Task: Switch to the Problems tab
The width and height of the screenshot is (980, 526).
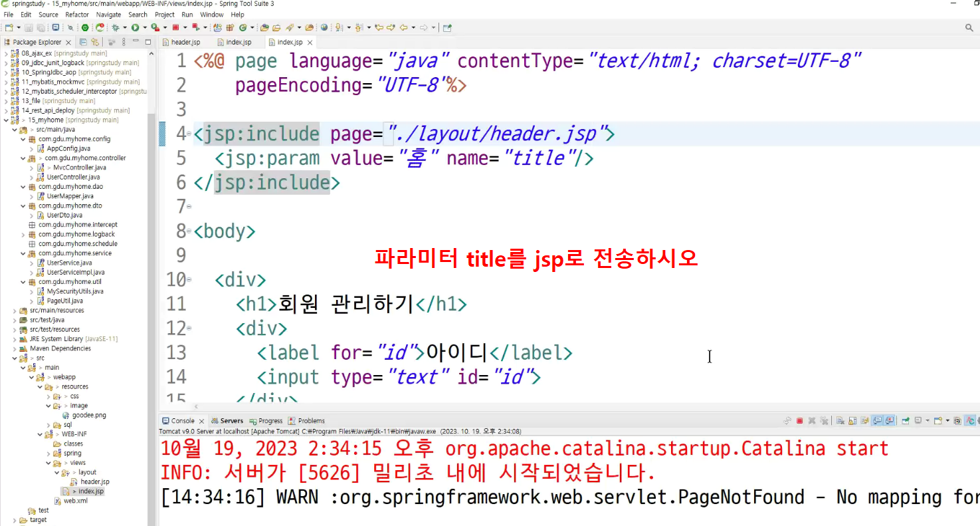Action: 306,421
